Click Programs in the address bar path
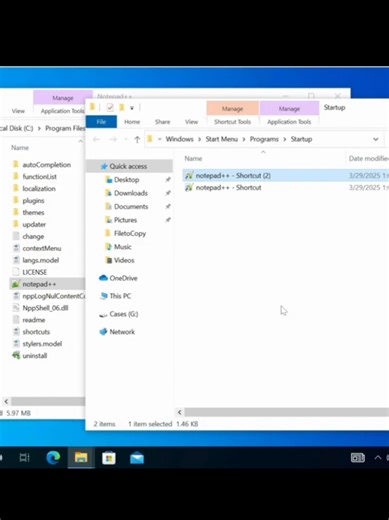This screenshot has height=520, width=389. click(264, 139)
